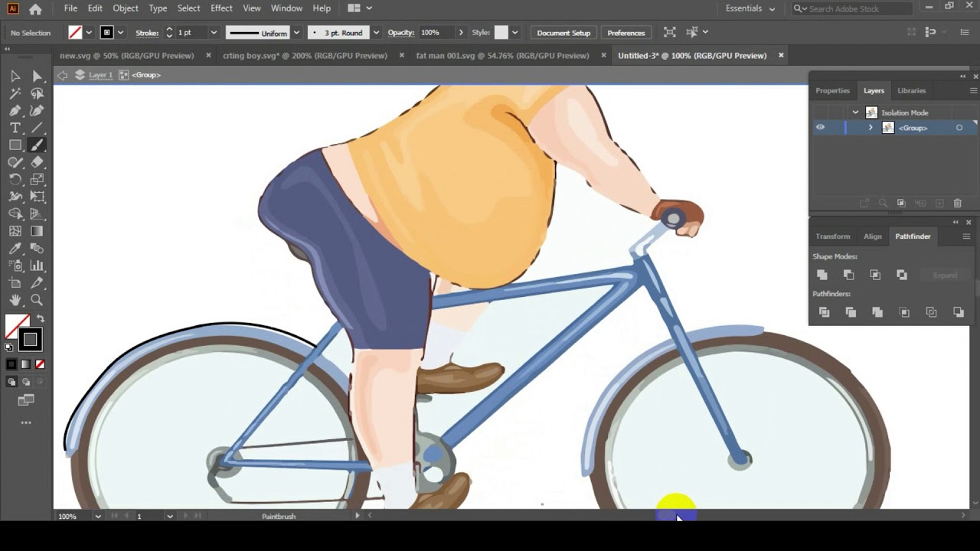This screenshot has height=551, width=980.
Task: Expand the Group layer row
Action: pos(871,128)
